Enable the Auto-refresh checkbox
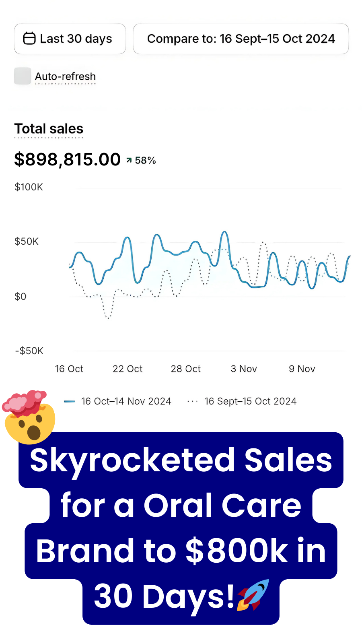Screen dimensions: 362x644 tap(23, 76)
